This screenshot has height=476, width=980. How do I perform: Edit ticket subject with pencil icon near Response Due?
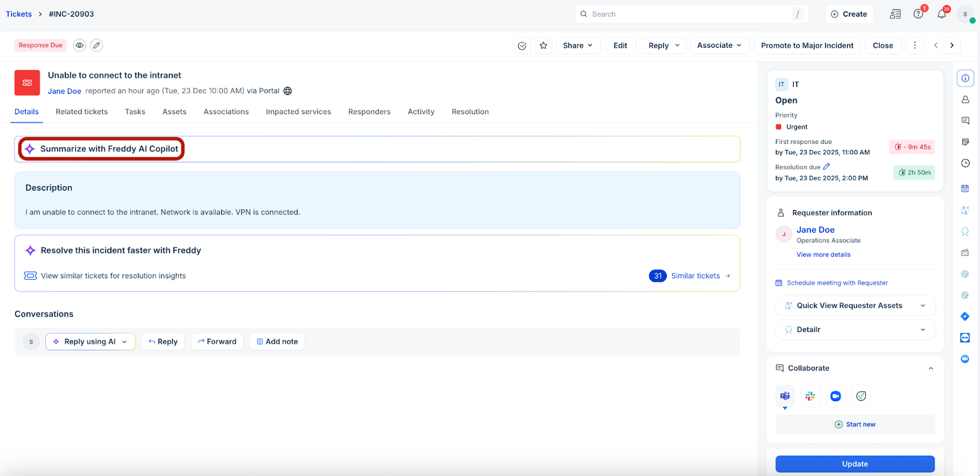pos(96,45)
